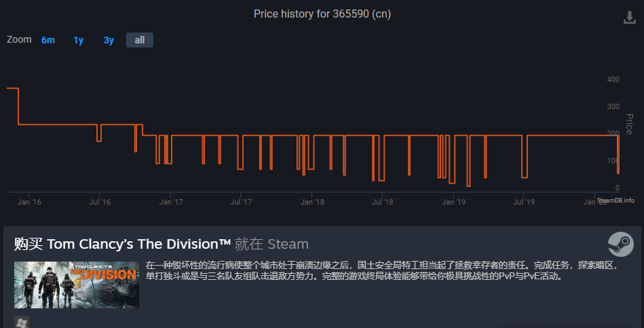644x328 pixels.
Task: Set chart zoom to 1y
Action: (79, 40)
